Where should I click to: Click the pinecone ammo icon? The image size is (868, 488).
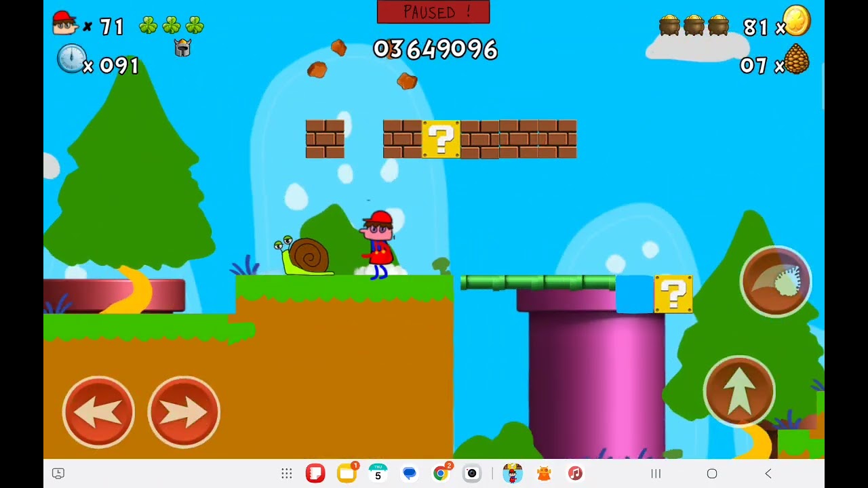797,59
